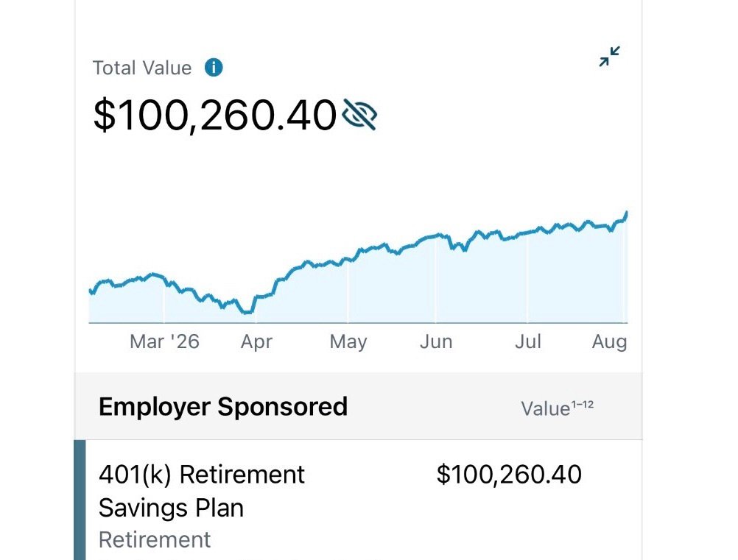This screenshot has height=560, width=738.
Task: Click the 401(k) account value $100,260.40
Action: pos(509,474)
